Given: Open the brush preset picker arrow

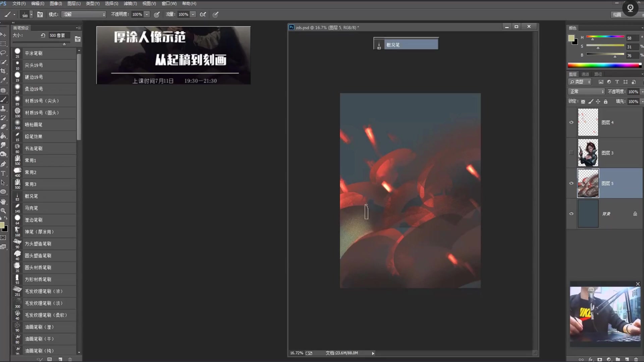Looking at the screenshot, I should 31,14.
